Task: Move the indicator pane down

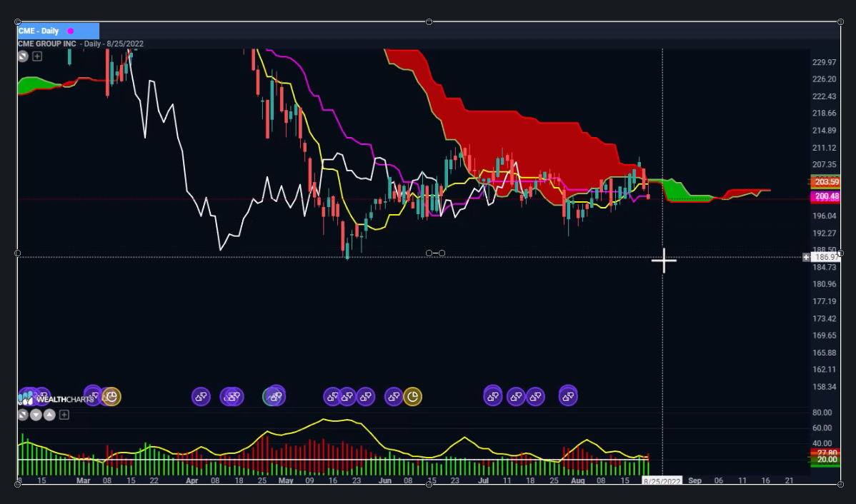Action: tap(36, 415)
